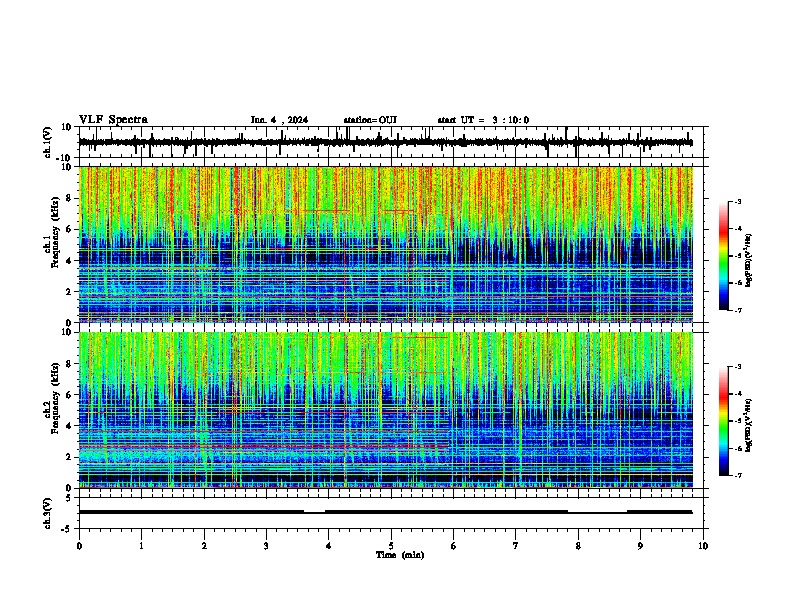
Task: Click inside the ch.1 spectrogram panel
Action: [x=386, y=244]
